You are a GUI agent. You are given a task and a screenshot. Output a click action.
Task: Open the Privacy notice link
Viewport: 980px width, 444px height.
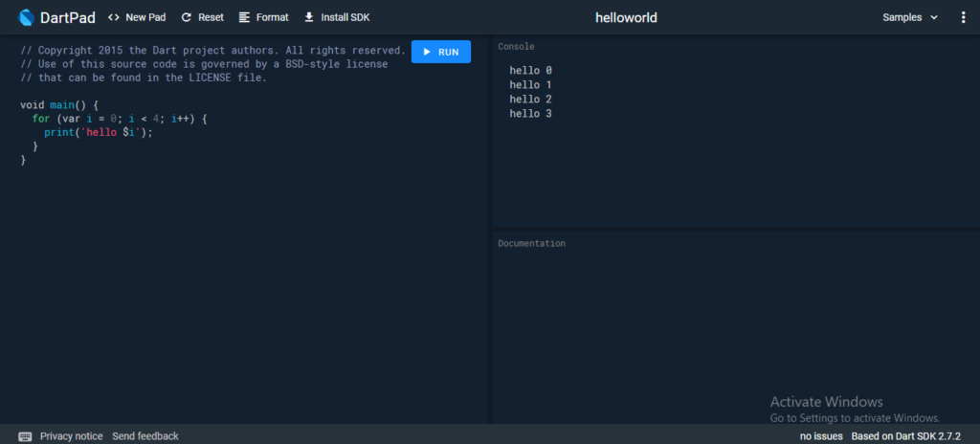[71, 436]
